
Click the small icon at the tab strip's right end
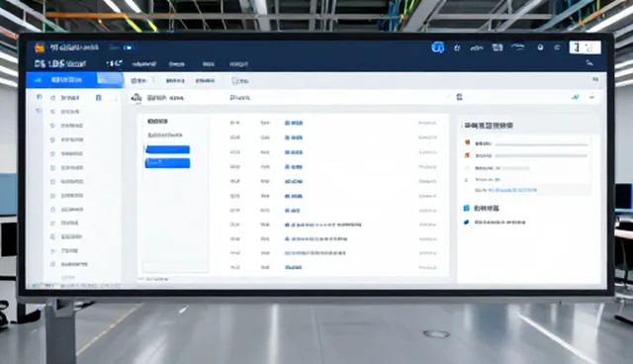coord(595,79)
